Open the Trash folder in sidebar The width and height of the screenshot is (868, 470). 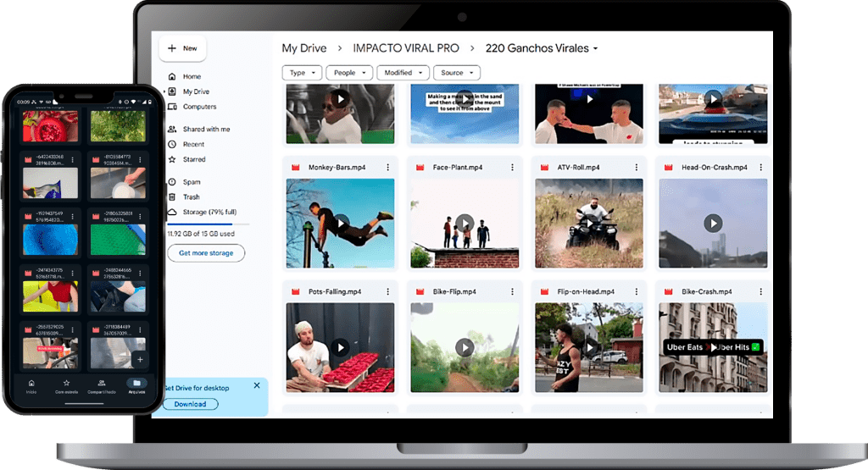coord(191,197)
